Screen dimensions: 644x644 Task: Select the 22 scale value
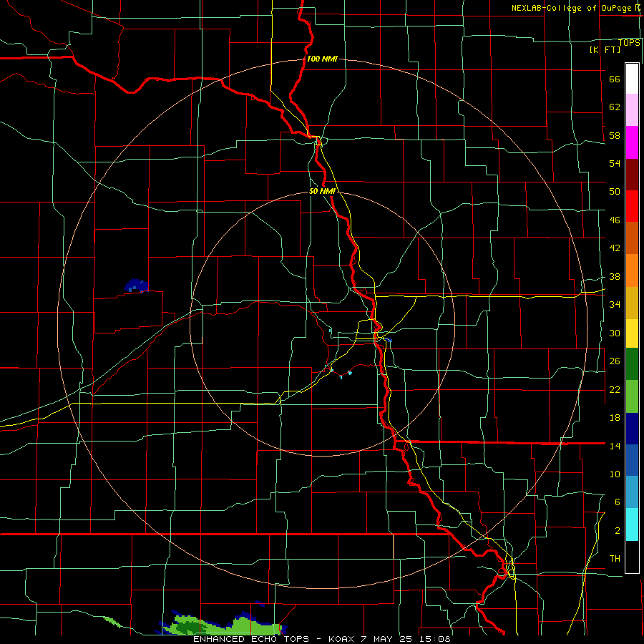coord(615,389)
